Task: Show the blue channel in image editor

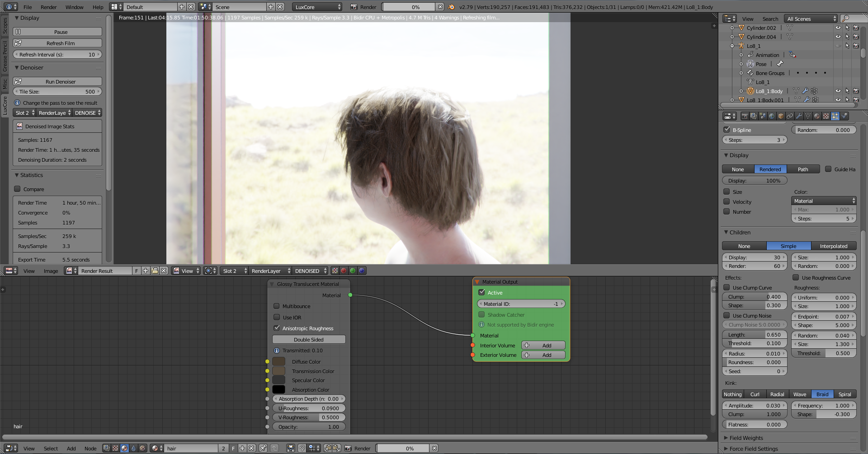Action: click(362, 271)
